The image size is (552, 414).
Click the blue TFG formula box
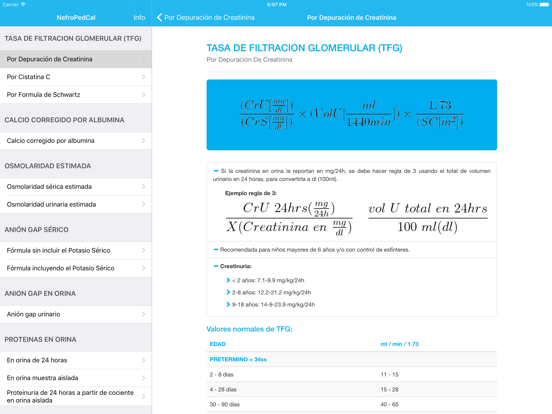(352, 115)
